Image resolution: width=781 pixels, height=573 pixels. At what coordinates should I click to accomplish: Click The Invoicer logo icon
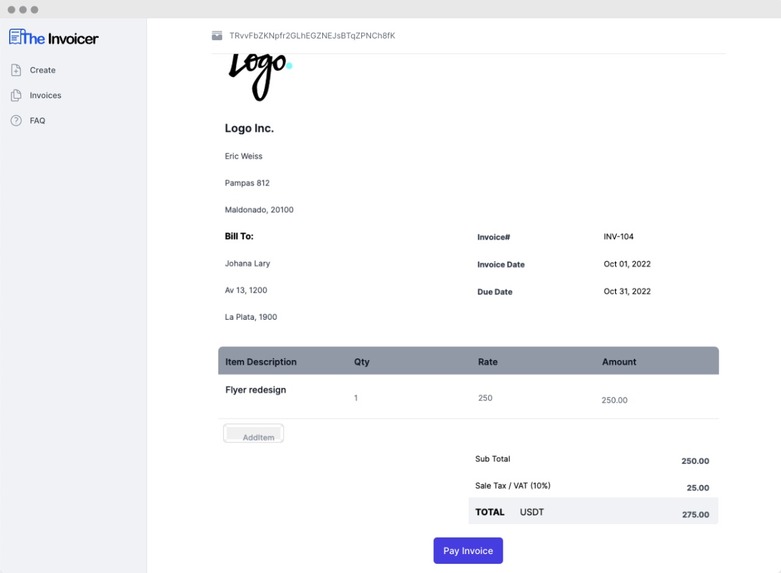coord(15,37)
